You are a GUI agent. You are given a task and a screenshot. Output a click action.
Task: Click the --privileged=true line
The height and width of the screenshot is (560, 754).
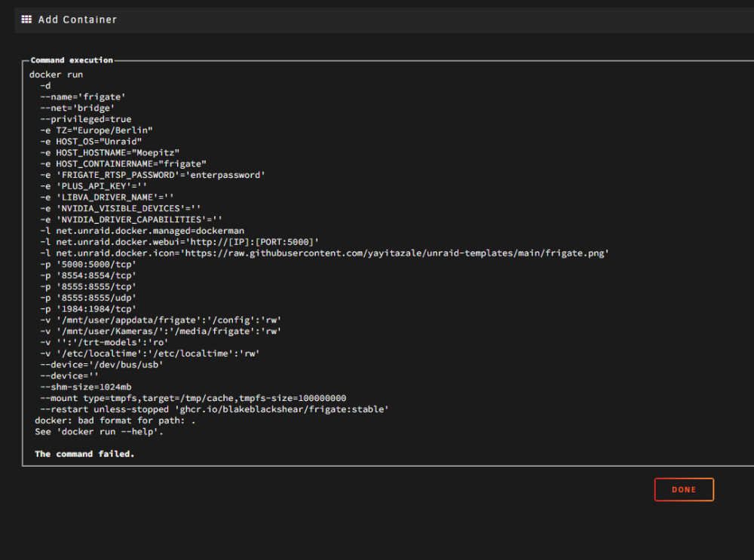(86, 119)
